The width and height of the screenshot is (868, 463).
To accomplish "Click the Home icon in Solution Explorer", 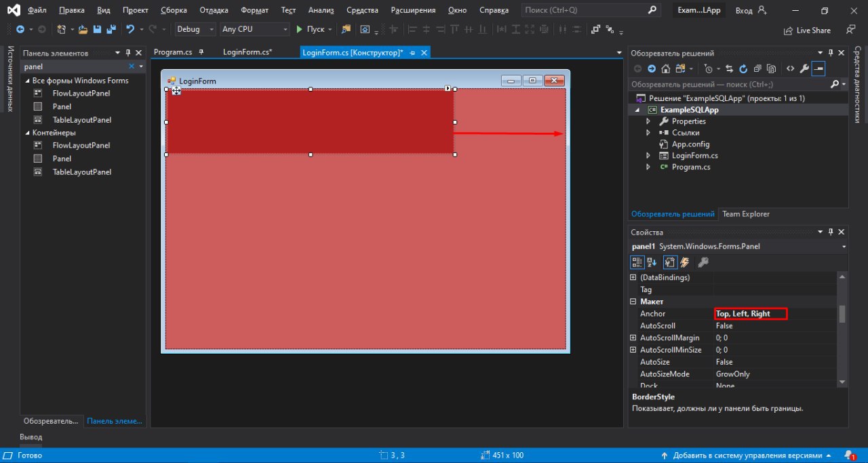I will (x=666, y=68).
